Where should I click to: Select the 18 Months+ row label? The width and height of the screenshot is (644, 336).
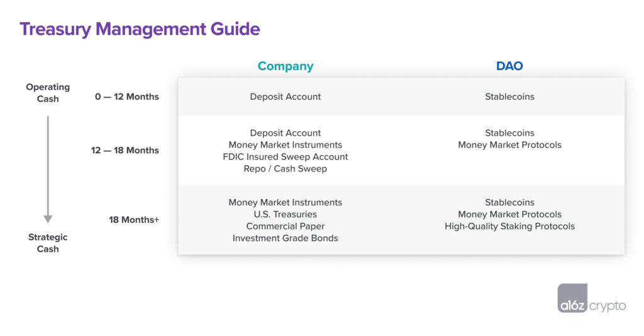click(x=134, y=220)
